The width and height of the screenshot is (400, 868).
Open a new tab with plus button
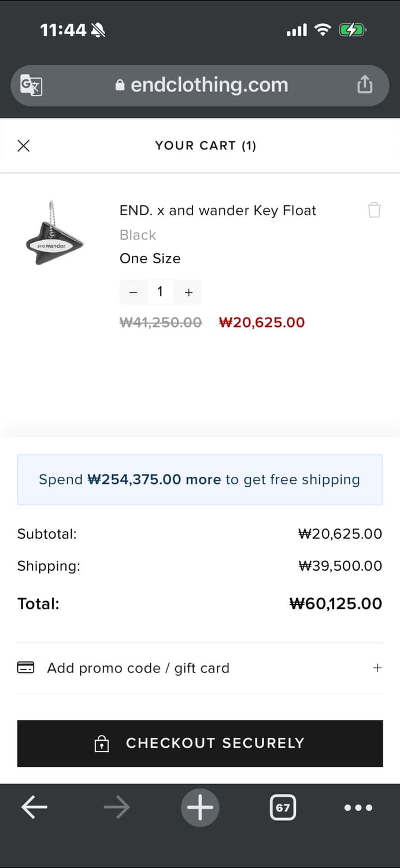[200, 807]
